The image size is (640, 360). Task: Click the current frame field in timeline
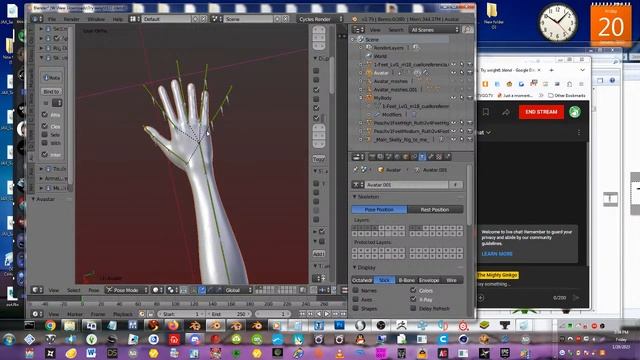coord(273,314)
